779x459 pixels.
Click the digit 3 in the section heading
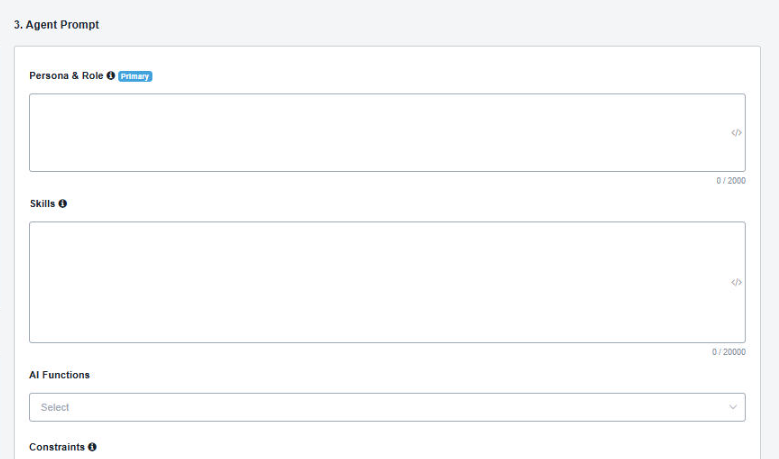[x=17, y=24]
